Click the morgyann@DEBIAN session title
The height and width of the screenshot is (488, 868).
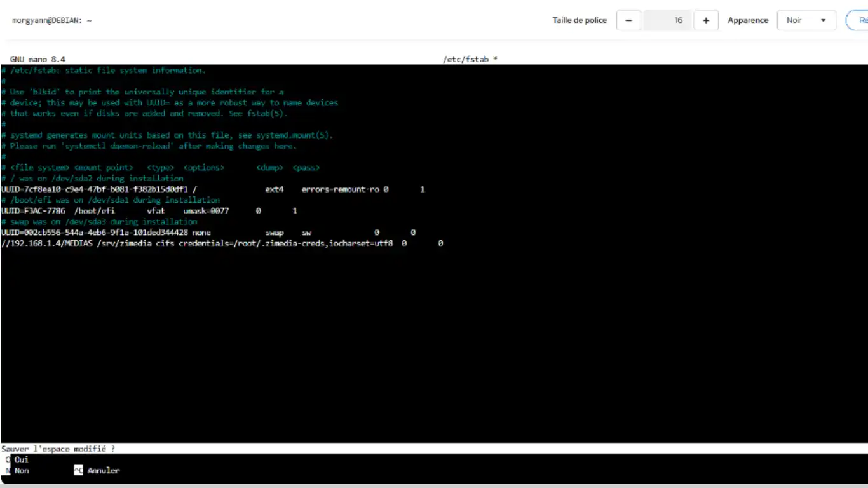click(x=51, y=20)
